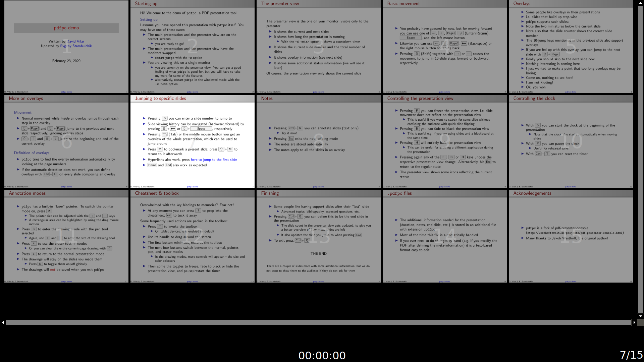This screenshot has height=362, width=644.
Task: Select the Starting up slide thumbnail
Action: point(193,47)
